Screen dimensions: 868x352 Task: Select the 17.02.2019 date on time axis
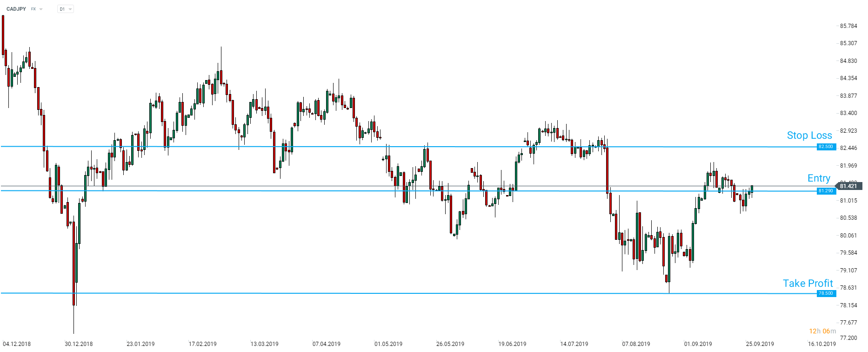[202, 344]
